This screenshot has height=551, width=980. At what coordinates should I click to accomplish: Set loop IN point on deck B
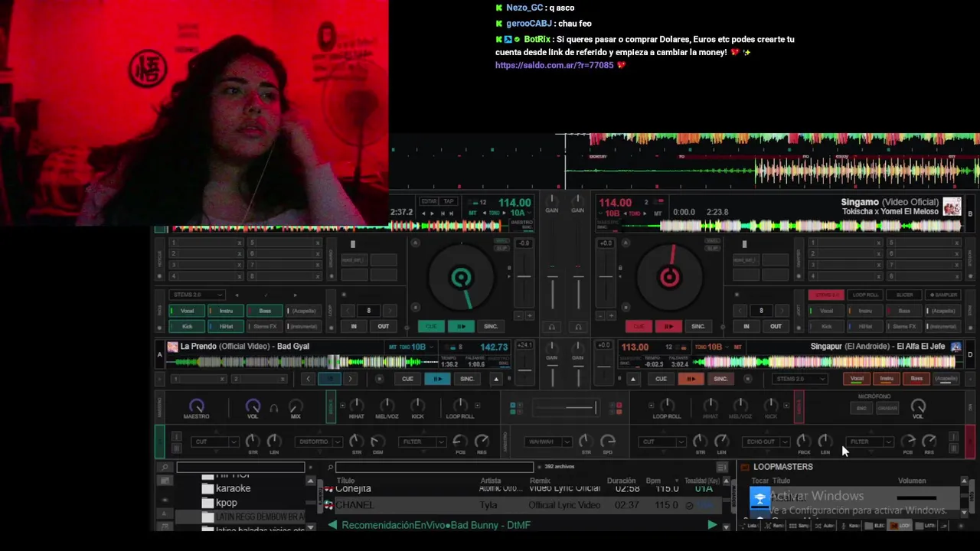pos(746,326)
